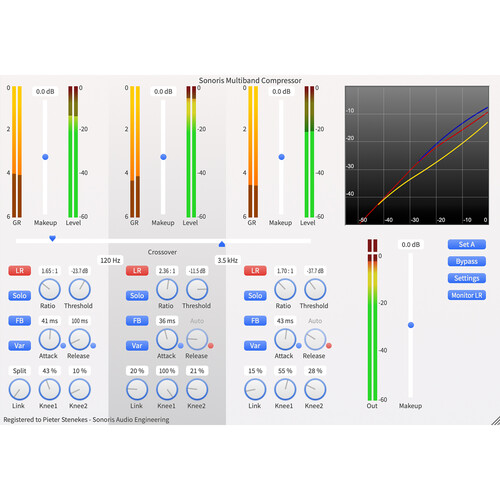Screen dimensions: 500x500
Task: Click the low band Link knob
Action: coord(20,389)
